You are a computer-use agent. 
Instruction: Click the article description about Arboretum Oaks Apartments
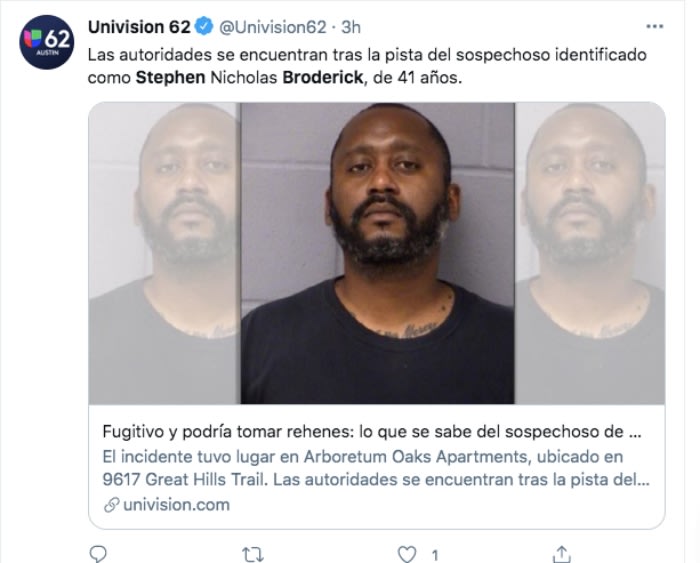(x=376, y=468)
